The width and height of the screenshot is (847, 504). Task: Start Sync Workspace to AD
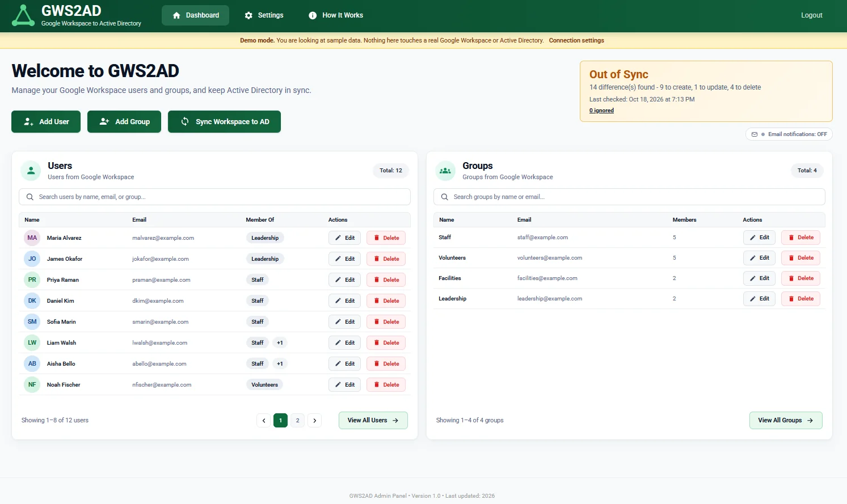[x=224, y=121]
